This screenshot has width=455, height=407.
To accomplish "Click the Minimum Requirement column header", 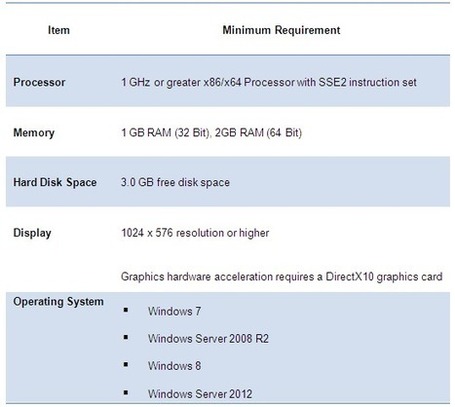I will click(281, 30).
